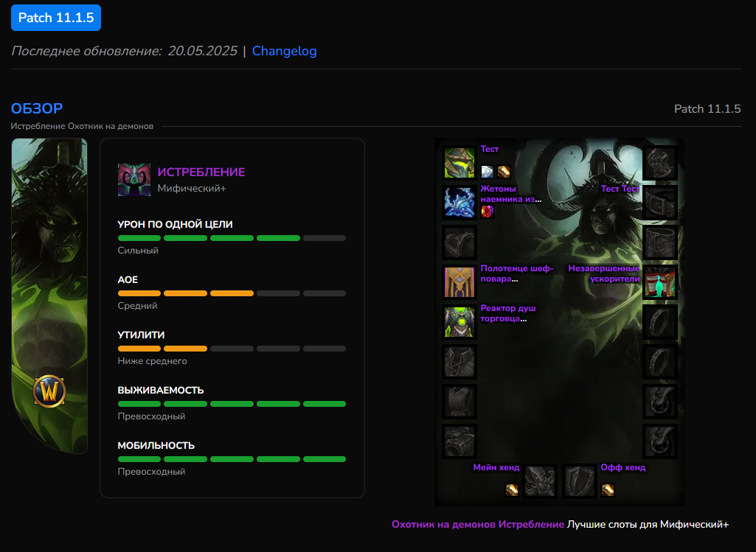This screenshot has height=552, width=756.
Task: Click the УРОН ПО ОДНОЙ ЦЕЛИ heading
Action: click(x=175, y=225)
